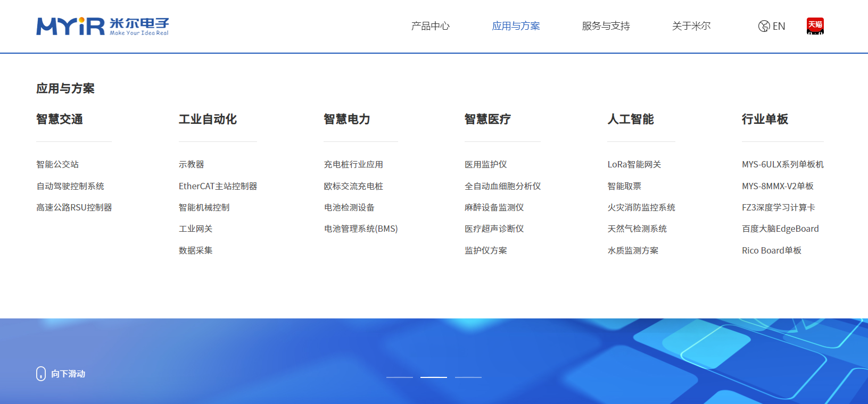Open Rico Board单板 link
The width and height of the screenshot is (868, 404).
tap(771, 250)
